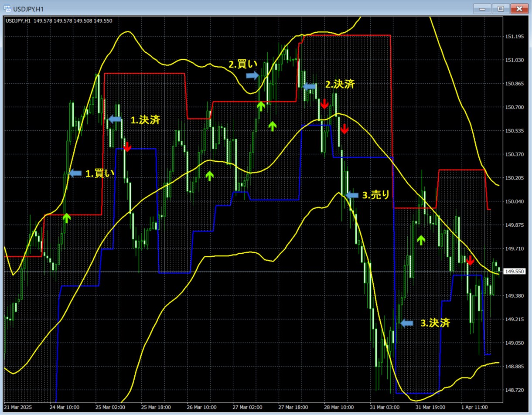Click the 149.380 price axis label

tap(514, 296)
